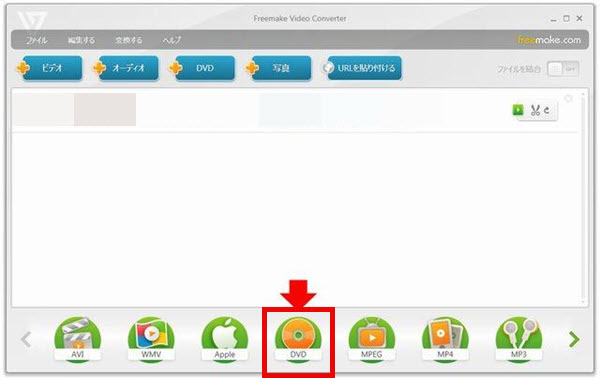Minimize the Freemake window
This screenshot has height=378, width=600.
pyautogui.click(x=553, y=19)
